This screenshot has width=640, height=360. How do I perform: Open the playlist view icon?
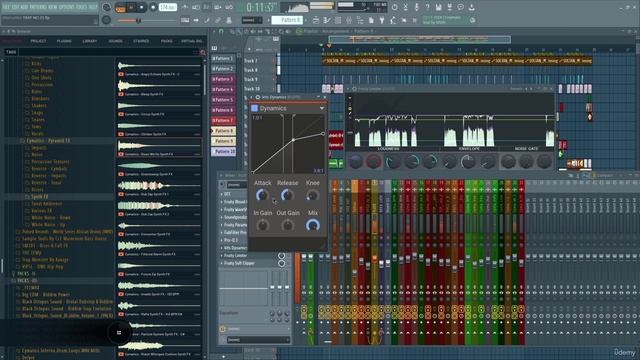(x=316, y=20)
